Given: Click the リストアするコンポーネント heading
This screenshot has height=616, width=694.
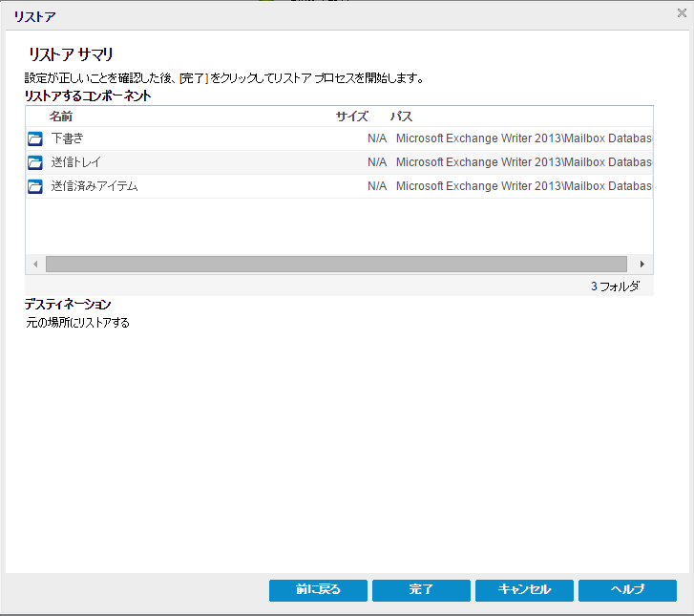Looking at the screenshot, I should pos(88,96).
